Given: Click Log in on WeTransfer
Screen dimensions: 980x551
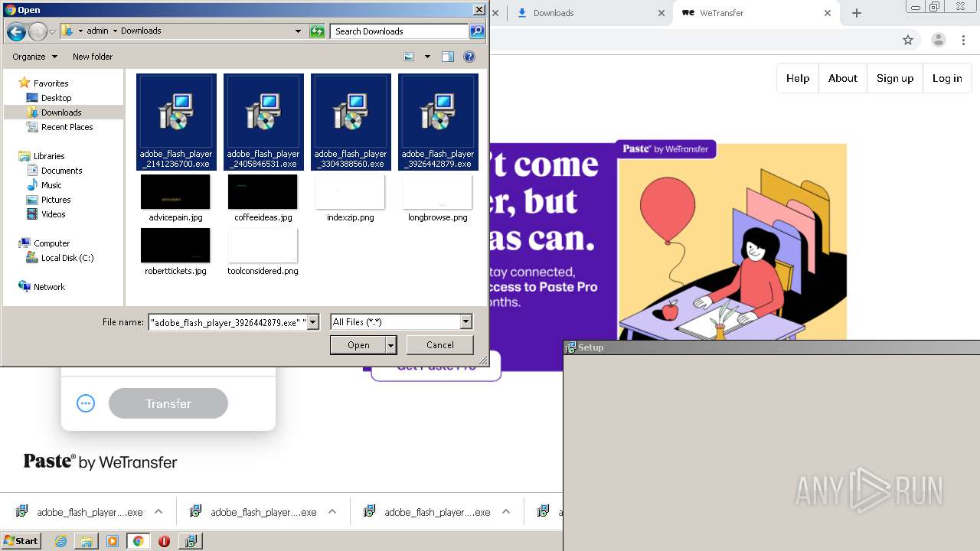Looking at the screenshot, I should 947,78.
